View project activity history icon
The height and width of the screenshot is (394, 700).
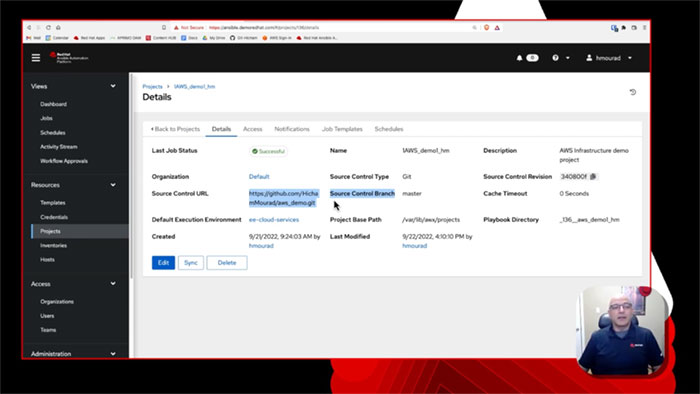(633, 92)
